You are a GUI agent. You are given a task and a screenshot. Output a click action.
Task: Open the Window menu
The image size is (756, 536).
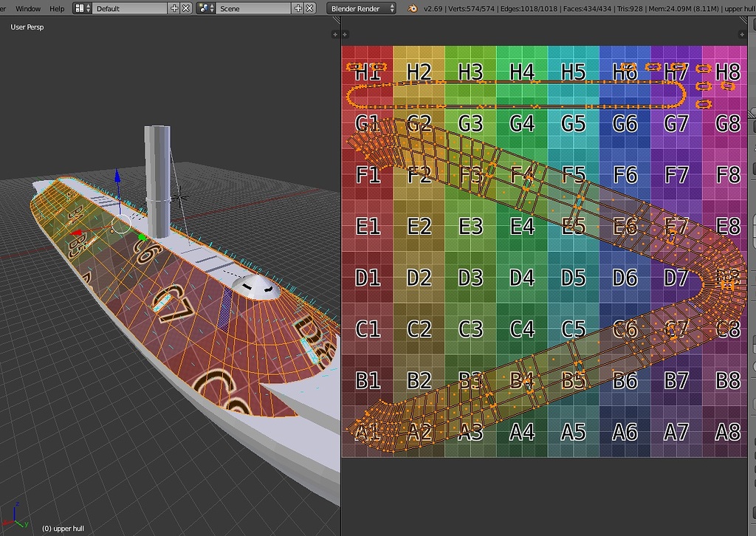click(28, 9)
